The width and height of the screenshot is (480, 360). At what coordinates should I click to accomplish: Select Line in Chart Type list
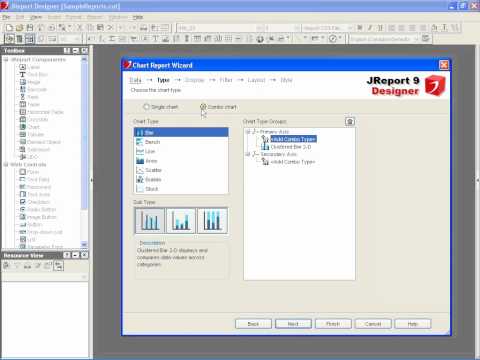[x=181, y=151]
